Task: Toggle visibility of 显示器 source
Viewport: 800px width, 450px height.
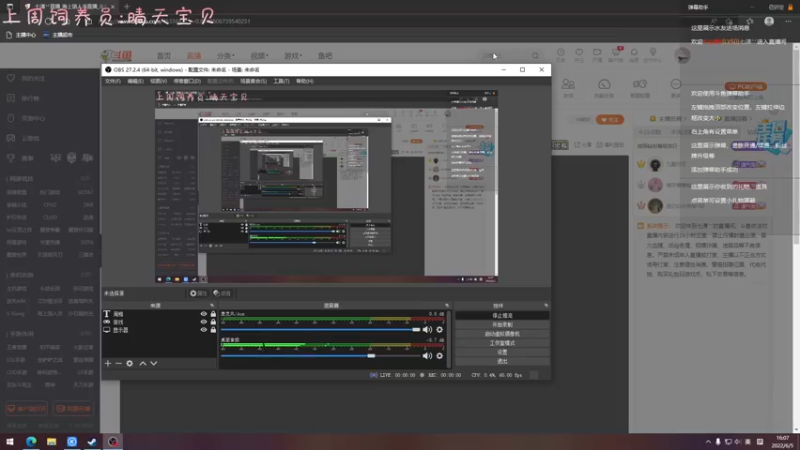Action: pyautogui.click(x=204, y=330)
